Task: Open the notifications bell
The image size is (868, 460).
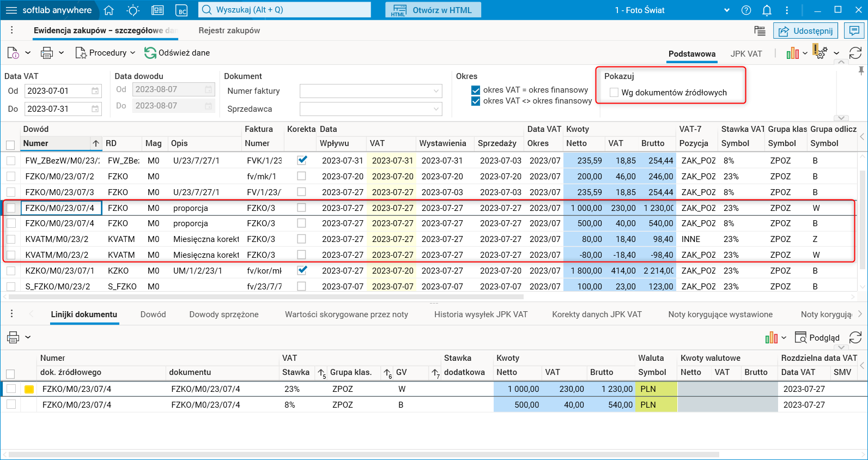Action: click(x=767, y=10)
